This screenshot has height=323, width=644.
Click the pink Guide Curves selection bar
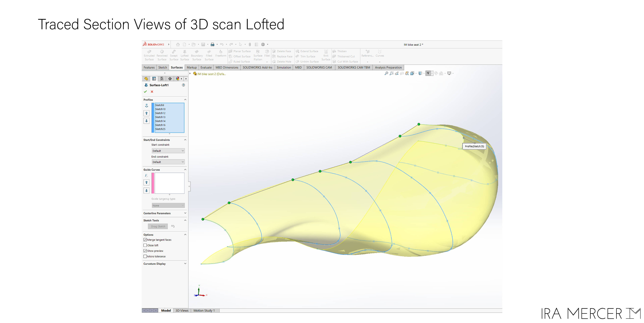coord(153,183)
